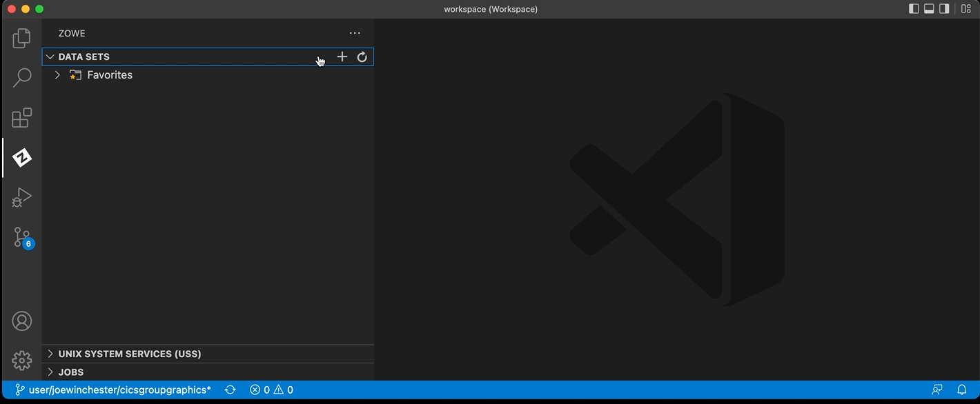This screenshot has width=980, height=404.
Task: Toggle the bottom panel layout
Action: 929,9
